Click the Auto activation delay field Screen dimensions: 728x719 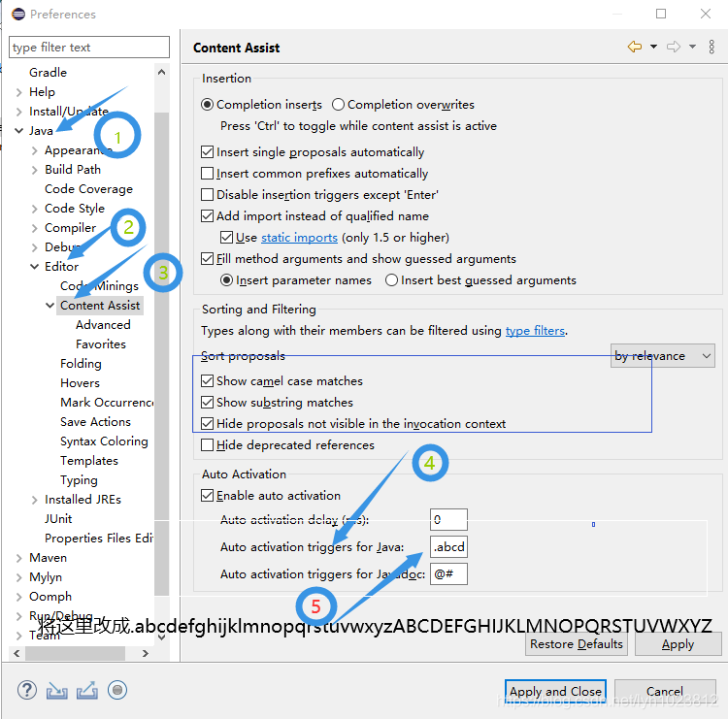point(448,520)
